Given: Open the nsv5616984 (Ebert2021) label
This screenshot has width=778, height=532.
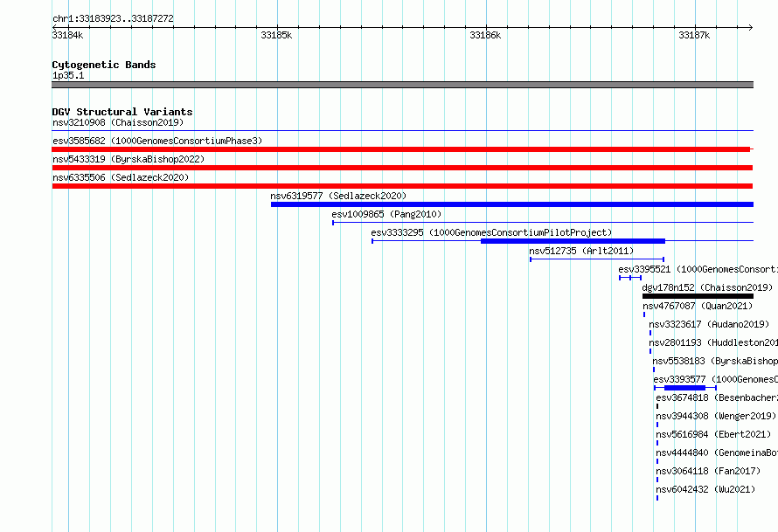Looking at the screenshot, I should 713,434.
